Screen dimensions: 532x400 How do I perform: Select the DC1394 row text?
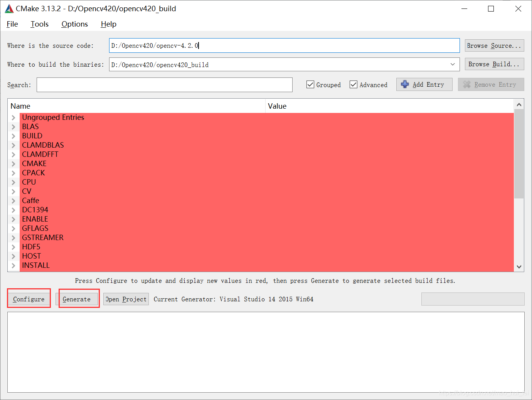pyautogui.click(x=35, y=210)
